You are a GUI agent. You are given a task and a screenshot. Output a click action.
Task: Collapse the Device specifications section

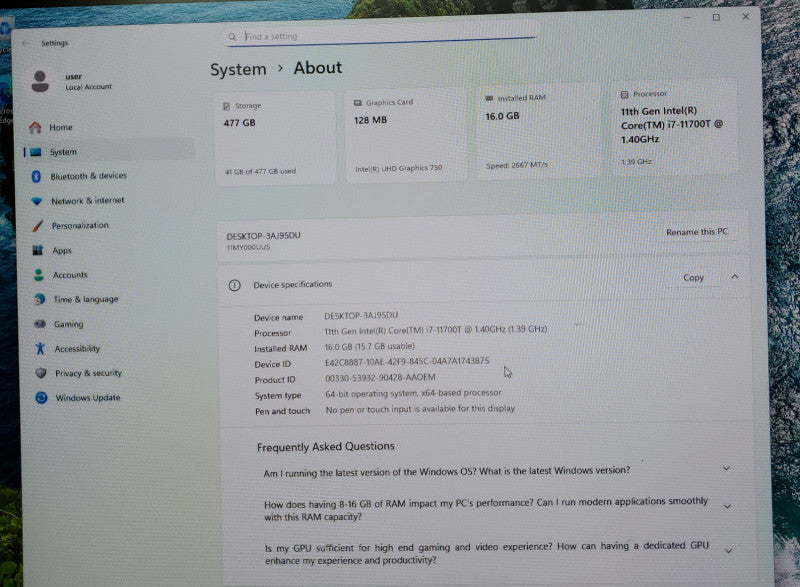point(734,277)
